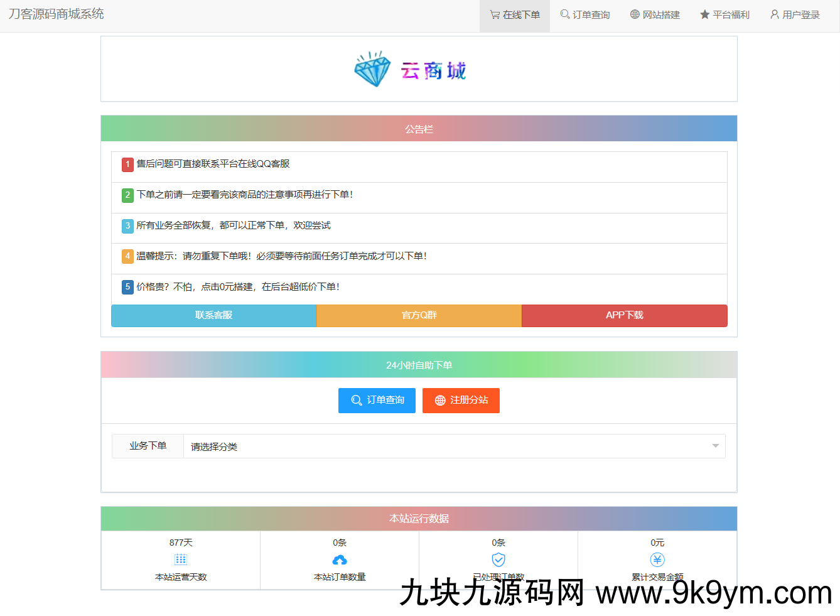Click the yen symbol icon above 累计交易金额
Viewport: 840px width, 616px height.
pyautogui.click(x=657, y=559)
